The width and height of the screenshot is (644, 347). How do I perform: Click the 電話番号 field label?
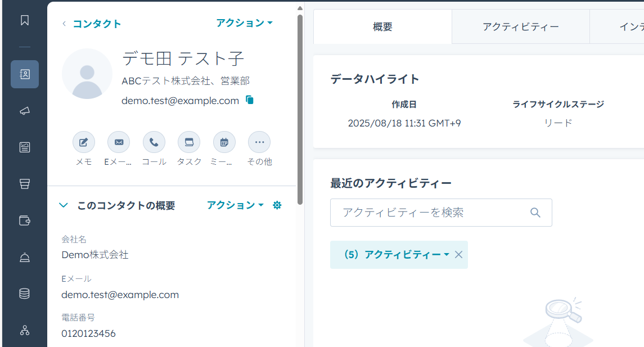tap(78, 317)
